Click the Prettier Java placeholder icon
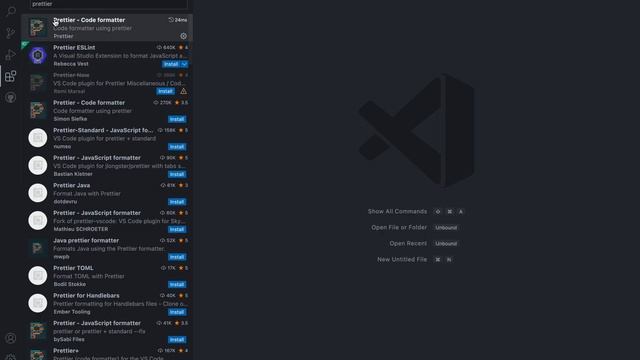Image resolution: width=640 pixels, height=360 pixels. click(38, 193)
